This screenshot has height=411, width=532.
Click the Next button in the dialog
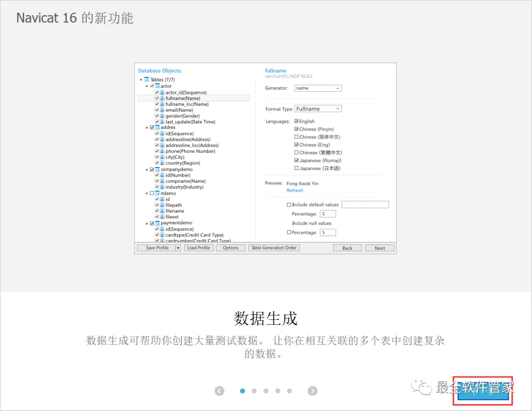[380, 248]
